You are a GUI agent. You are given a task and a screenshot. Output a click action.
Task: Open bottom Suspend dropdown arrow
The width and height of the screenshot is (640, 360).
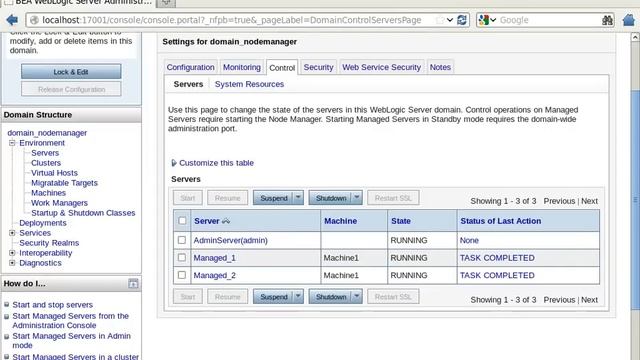(298, 296)
